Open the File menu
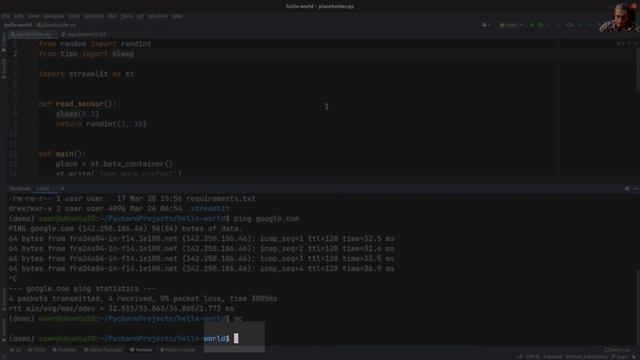Image resolution: width=640 pixels, height=360 pixels. coord(5,16)
